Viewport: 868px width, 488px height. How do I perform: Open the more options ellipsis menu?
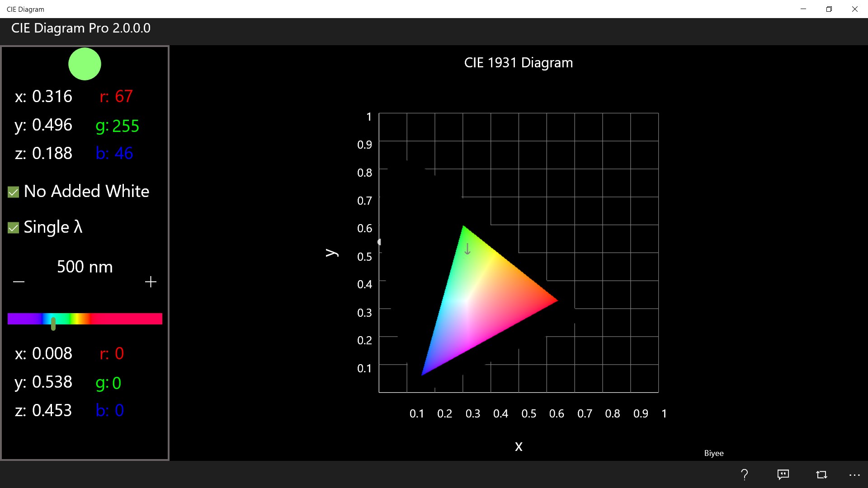point(854,474)
